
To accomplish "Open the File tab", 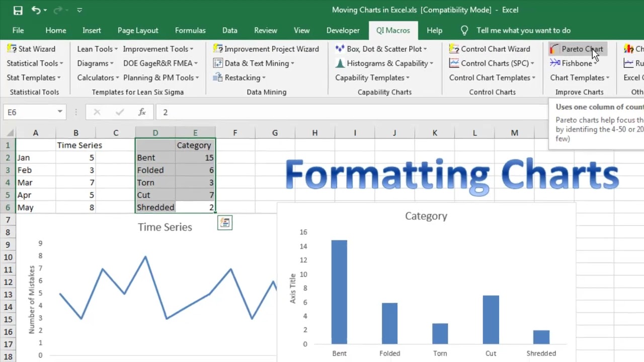I will pyautogui.click(x=18, y=30).
